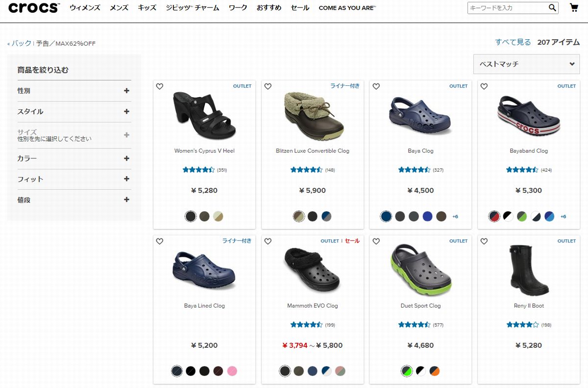Pick navy swatch on Mammoth EVO Clog
This screenshot has height=388, width=588.
coord(313,371)
